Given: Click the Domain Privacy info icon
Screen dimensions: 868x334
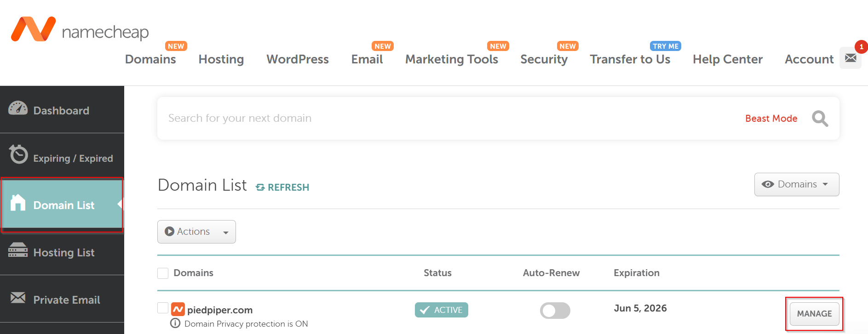Looking at the screenshot, I should click(x=175, y=323).
